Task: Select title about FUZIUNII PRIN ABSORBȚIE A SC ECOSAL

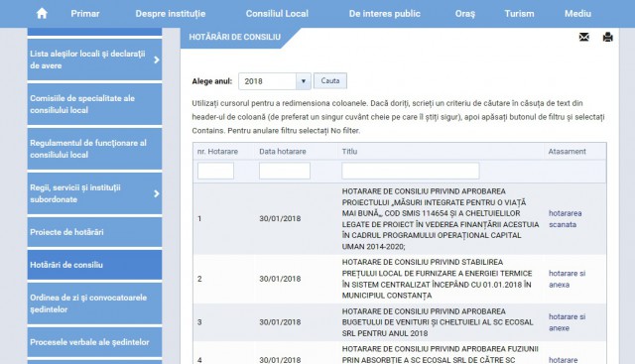Action: 441,355
